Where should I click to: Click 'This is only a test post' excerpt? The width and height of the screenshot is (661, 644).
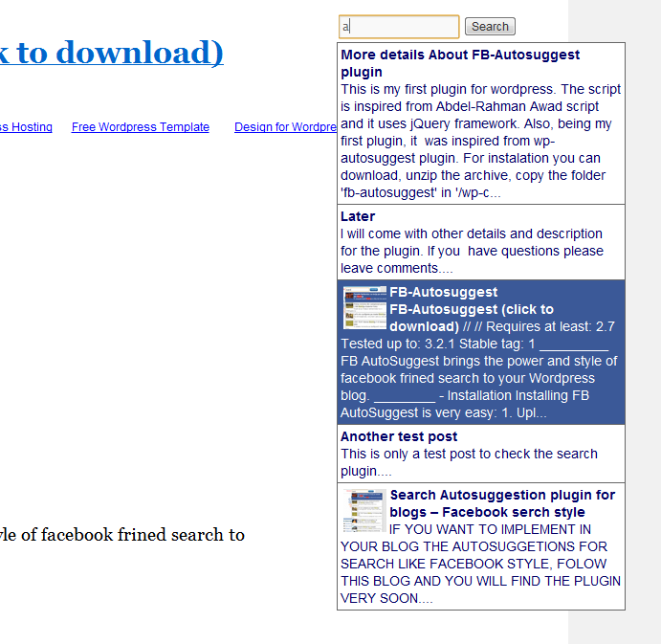tap(469, 462)
